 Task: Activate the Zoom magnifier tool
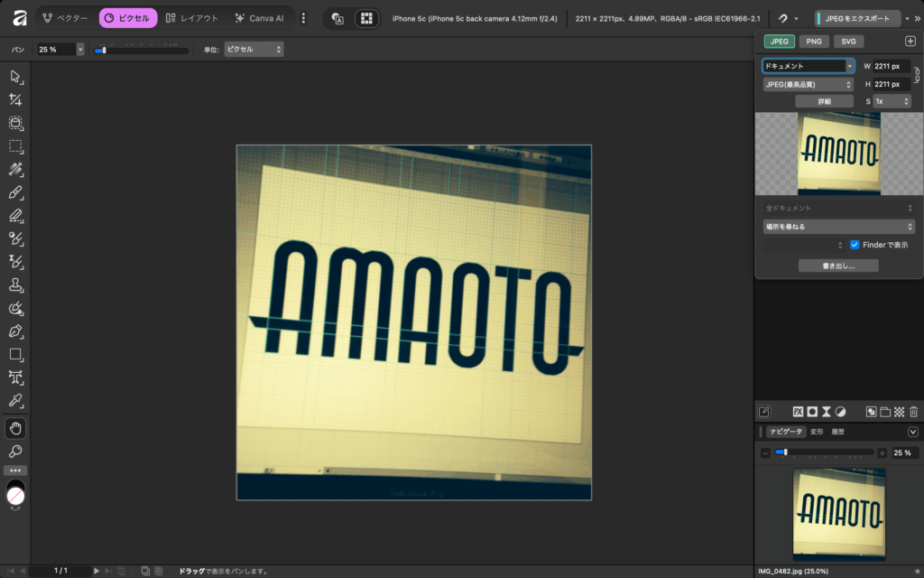15,451
